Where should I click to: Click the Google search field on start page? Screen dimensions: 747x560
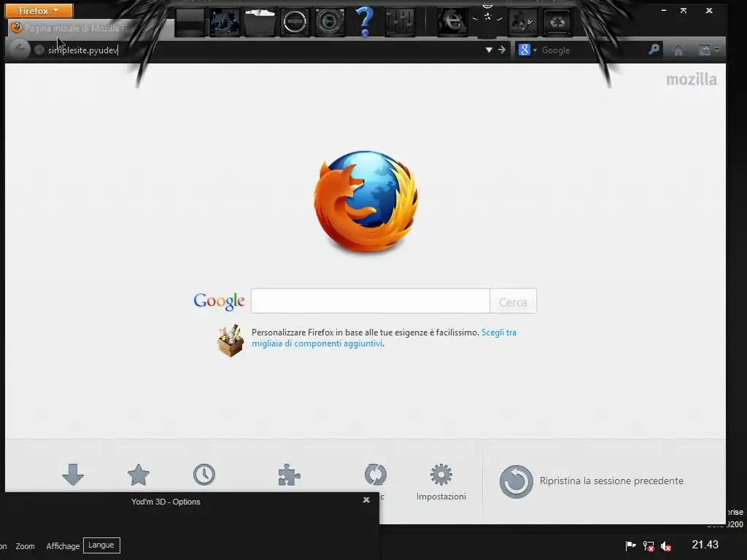pyautogui.click(x=370, y=301)
